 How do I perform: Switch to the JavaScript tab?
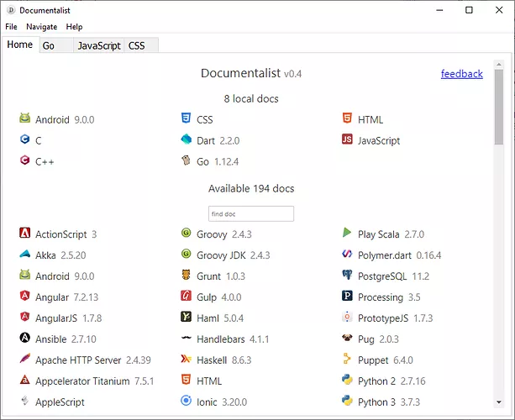point(99,45)
